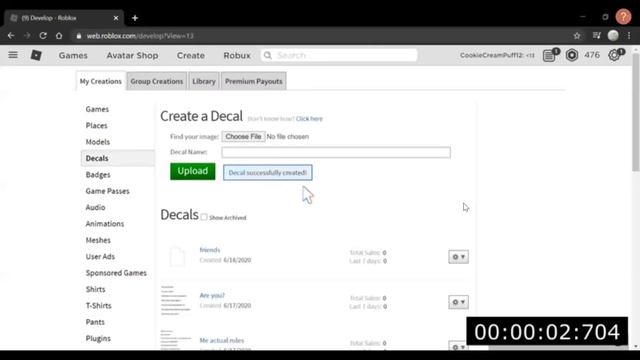Image resolution: width=640 pixels, height=360 pixels.
Task: Follow the Click here help link
Action: pyautogui.click(x=309, y=119)
